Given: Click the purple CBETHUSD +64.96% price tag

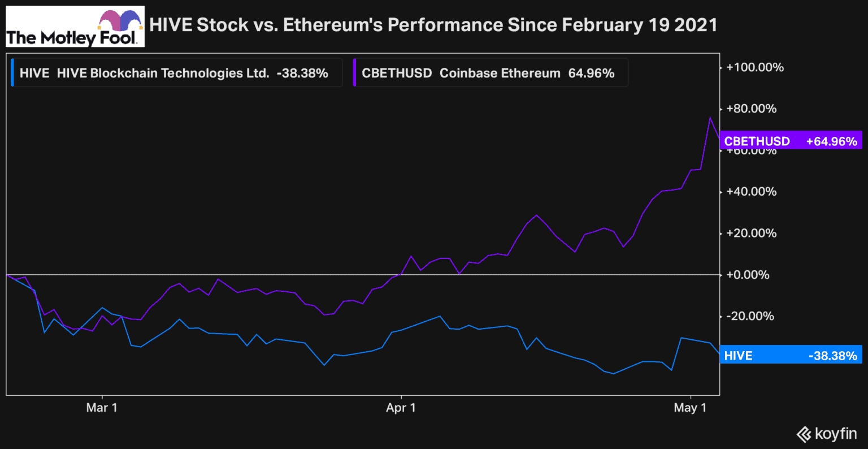Looking at the screenshot, I should pyautogui.click(x=790, y=141).
